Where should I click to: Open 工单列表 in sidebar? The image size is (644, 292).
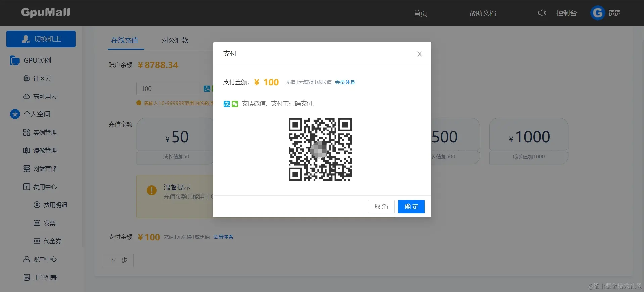click(x=45, y=278)
